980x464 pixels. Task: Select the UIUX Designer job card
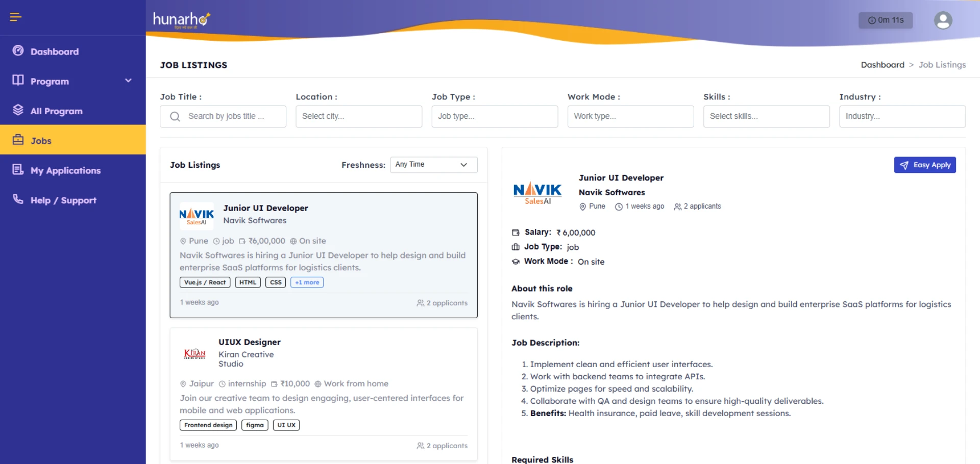click(x=323, y=393)
